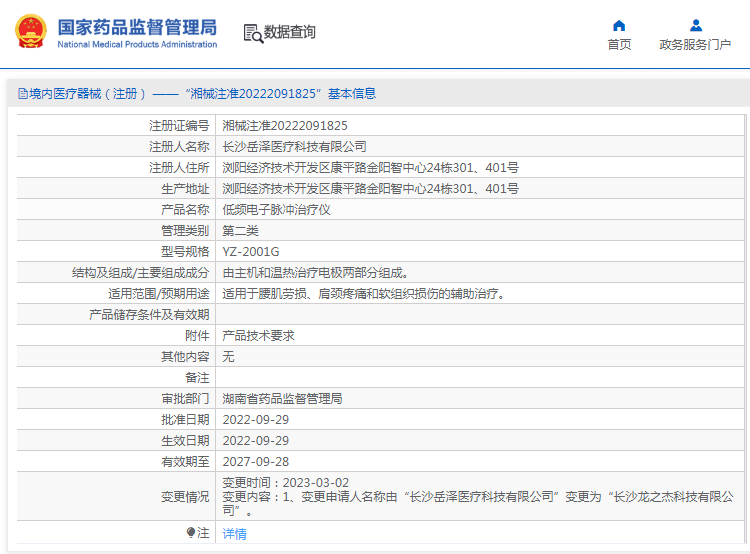
Task: Click National Medical Products Administration subtitle
Action: point(137,44)
